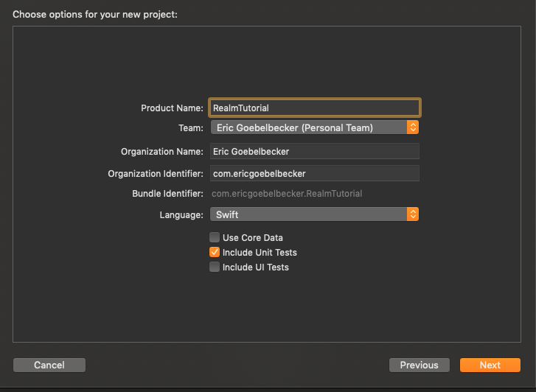Click the Organization Identifier label

coord(156,174)
